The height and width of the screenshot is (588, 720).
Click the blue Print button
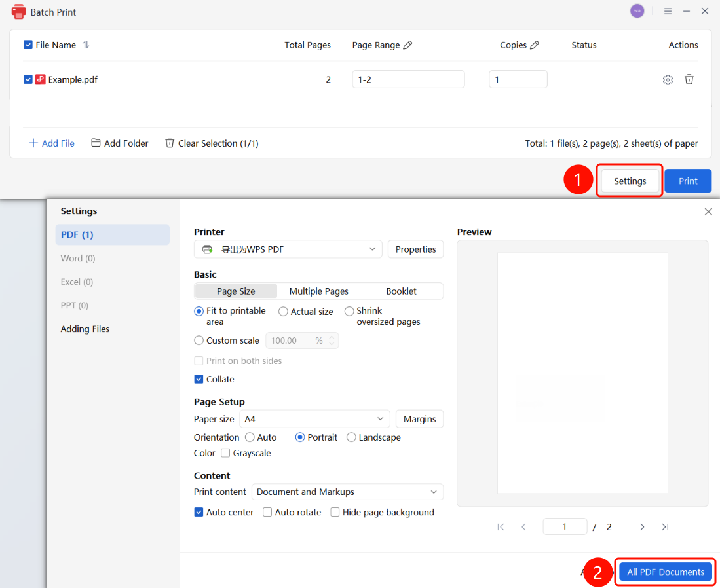point(688,181)
